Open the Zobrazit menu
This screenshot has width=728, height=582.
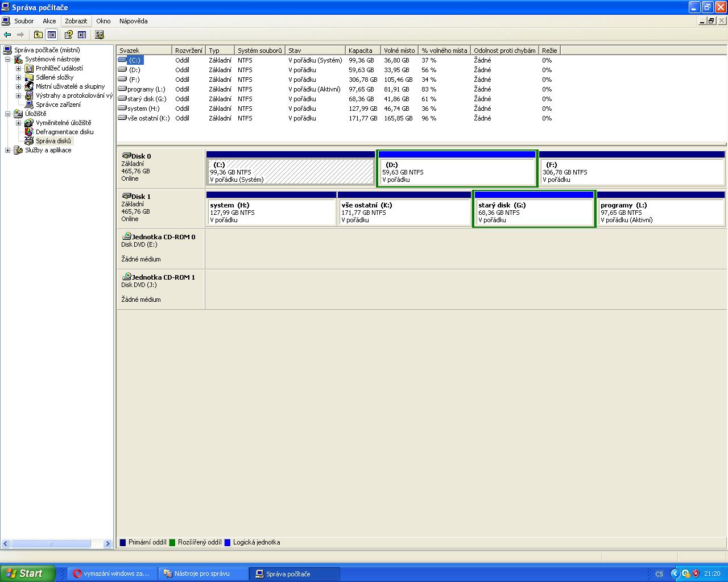click(x=76, y=21)
